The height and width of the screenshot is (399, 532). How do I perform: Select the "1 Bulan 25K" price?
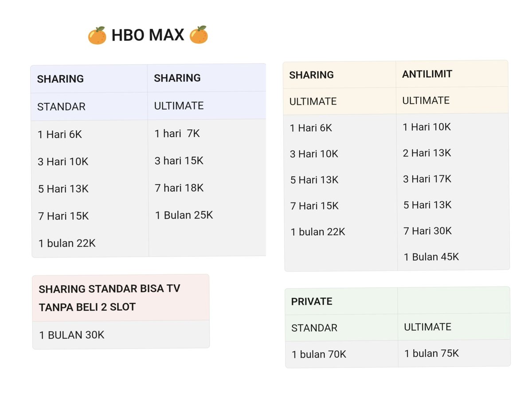[x=184, y=215]
